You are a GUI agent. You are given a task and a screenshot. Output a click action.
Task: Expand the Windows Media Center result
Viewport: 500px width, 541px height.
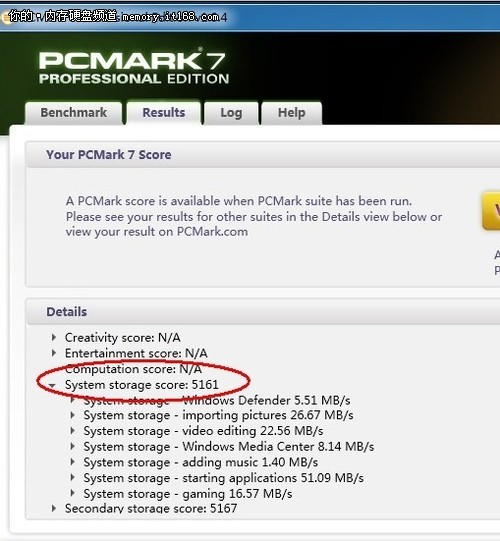(x=72, y=446)
